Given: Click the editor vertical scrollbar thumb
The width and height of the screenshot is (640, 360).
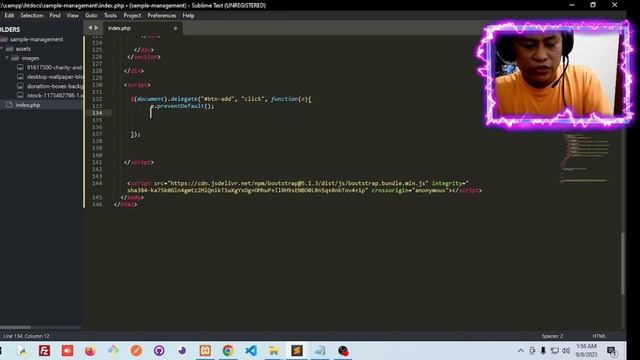Looking at the screenshot, I should (622, 263).
